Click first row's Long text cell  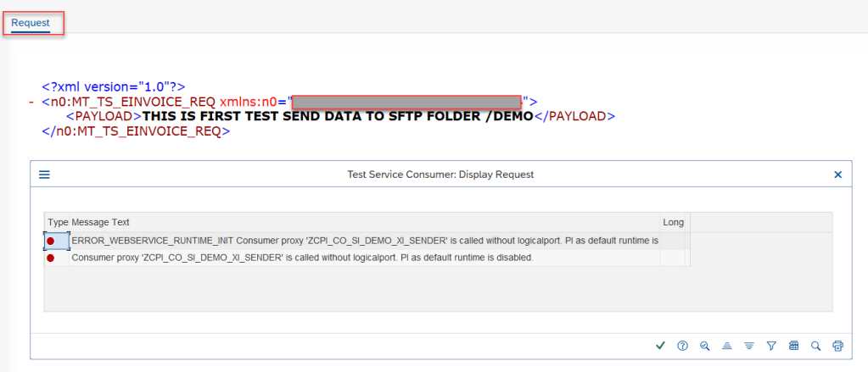point(673,242)
